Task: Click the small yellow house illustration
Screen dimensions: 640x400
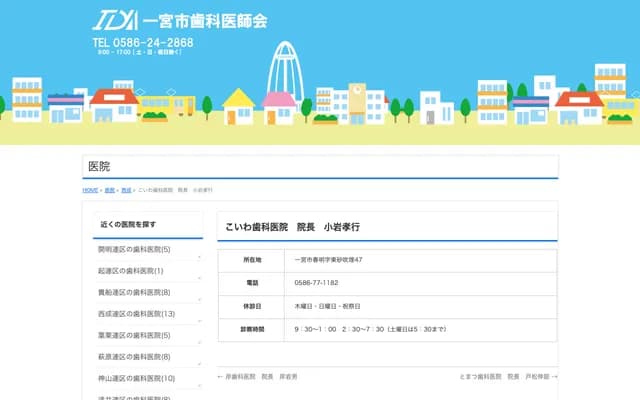Action: (238, 105)
